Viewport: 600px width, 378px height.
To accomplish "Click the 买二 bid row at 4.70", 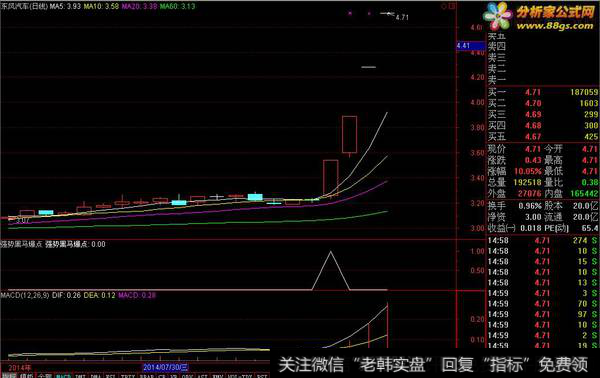I will click(543, 103).
